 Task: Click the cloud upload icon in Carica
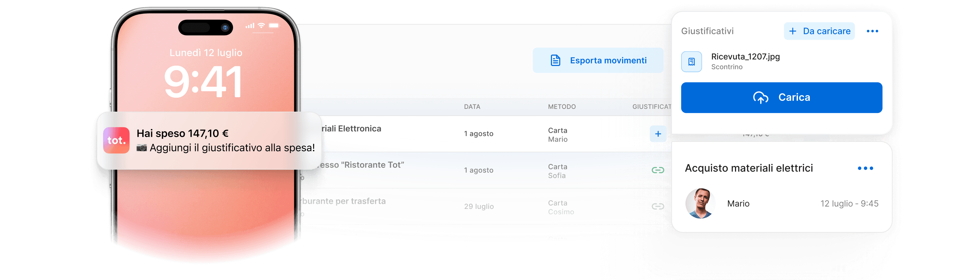(761, 97)
